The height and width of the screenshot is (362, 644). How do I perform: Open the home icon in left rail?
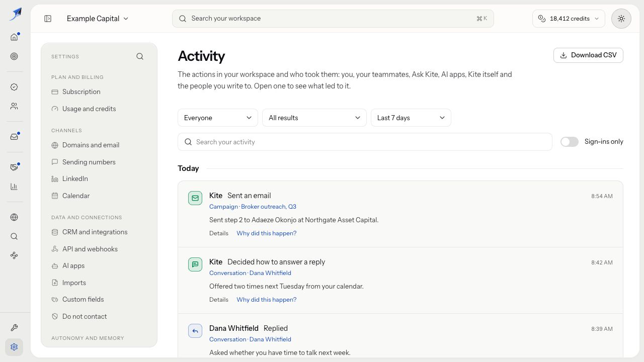[14, 37]
